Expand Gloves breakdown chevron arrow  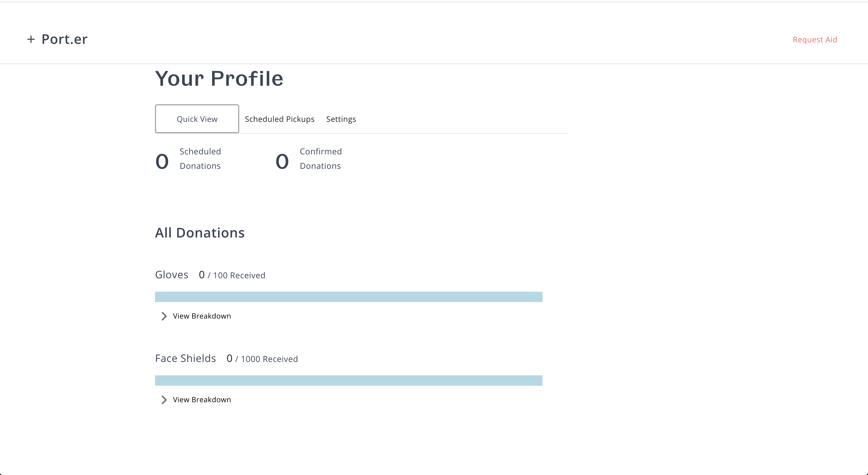click(164, 316)
